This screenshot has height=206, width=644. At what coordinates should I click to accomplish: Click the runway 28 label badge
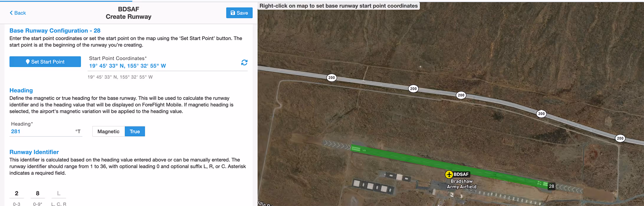point(551,186)
